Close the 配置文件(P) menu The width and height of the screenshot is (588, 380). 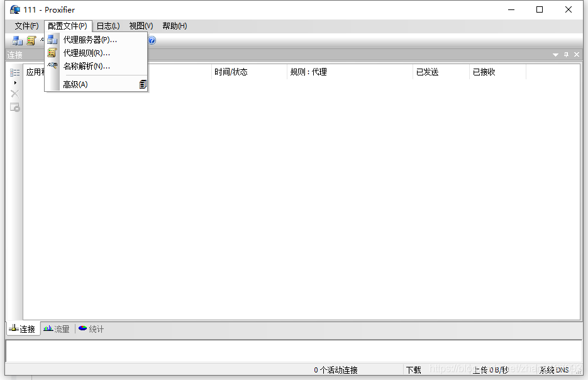coord(67,26)
